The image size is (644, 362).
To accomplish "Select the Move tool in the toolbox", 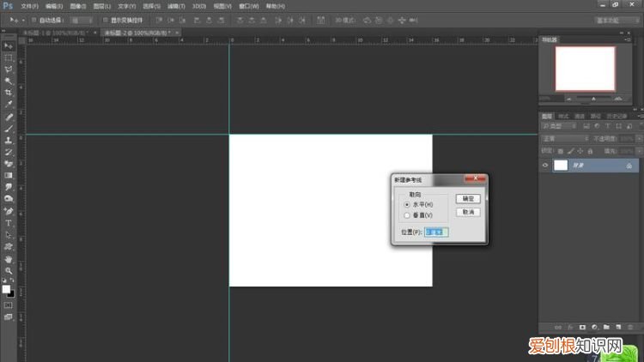I will click(x=9, y=45).
